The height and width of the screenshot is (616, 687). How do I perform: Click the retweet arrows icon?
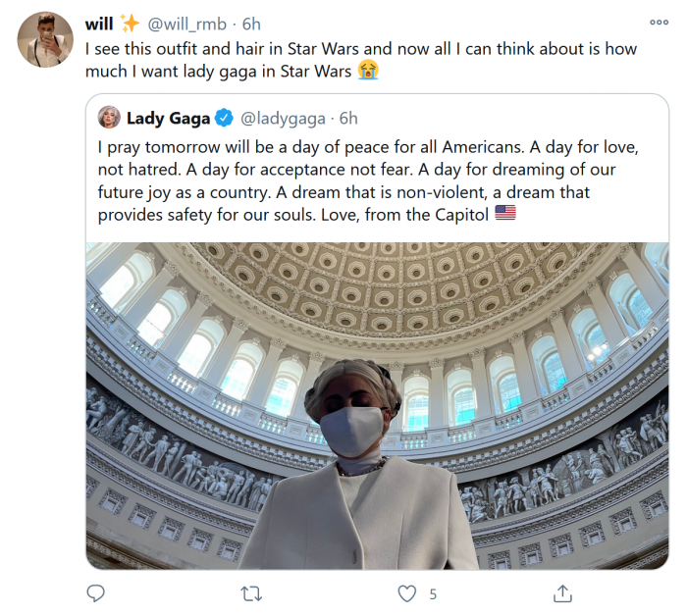click(x=250, y=593)
